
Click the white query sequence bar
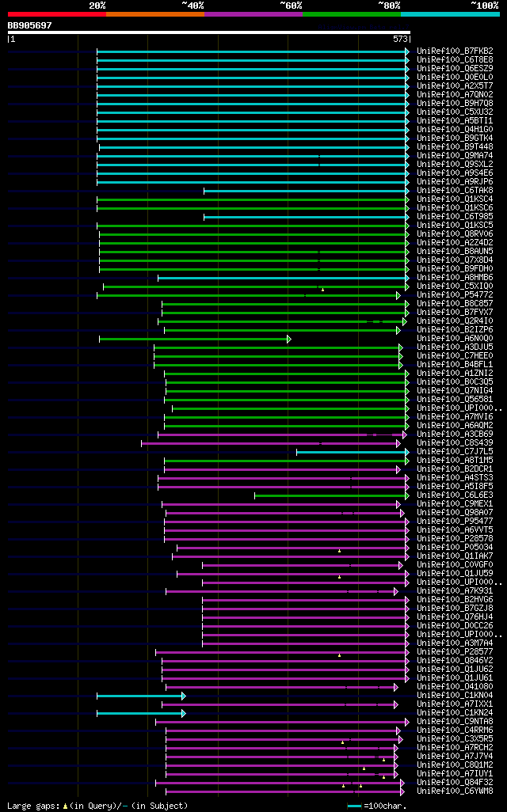click(x=209, y=32)
